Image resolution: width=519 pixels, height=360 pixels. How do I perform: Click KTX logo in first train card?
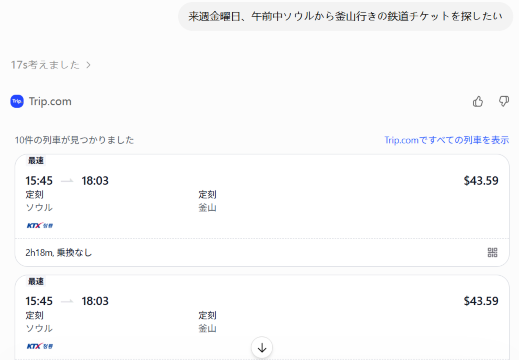pyautogui.click(x=40, y=226)
